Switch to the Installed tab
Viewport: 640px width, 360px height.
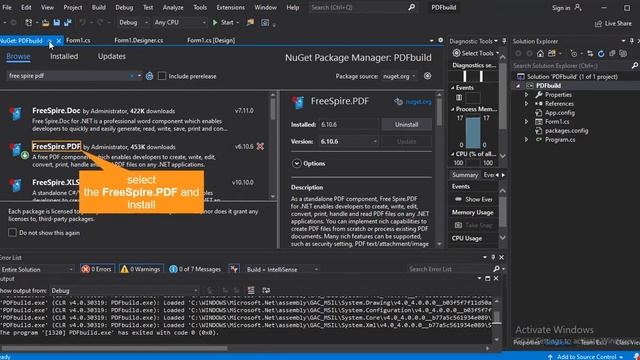pyautogui.click(x=64, y=56)
